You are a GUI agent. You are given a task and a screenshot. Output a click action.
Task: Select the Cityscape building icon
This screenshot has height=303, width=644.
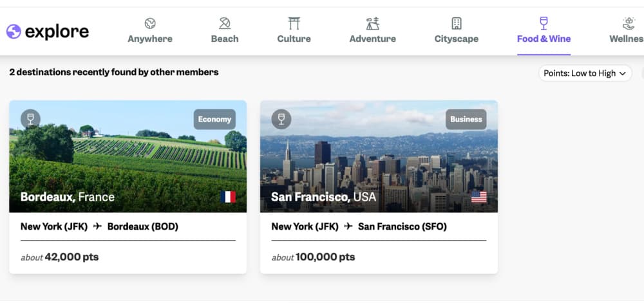point(456,24)
